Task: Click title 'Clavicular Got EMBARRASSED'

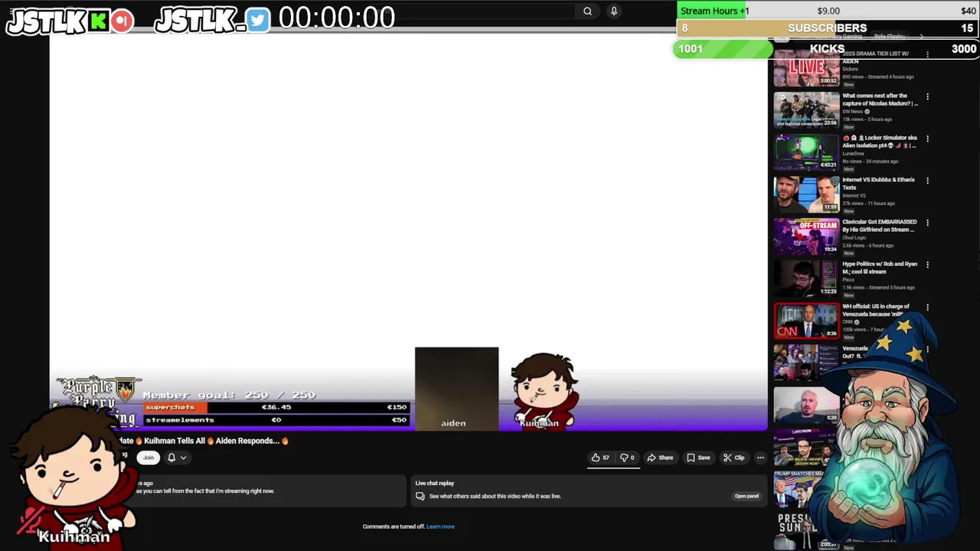Action: [x=878, y=226]
